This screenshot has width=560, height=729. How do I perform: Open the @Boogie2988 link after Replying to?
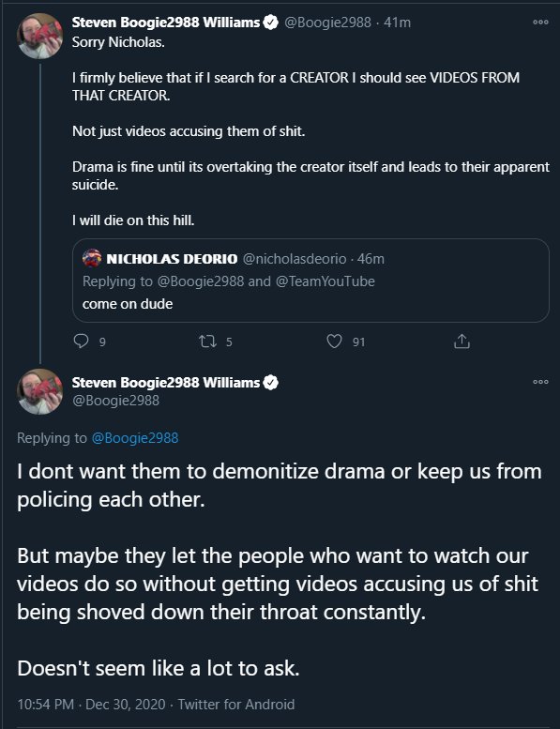click(x=135, y=438)
